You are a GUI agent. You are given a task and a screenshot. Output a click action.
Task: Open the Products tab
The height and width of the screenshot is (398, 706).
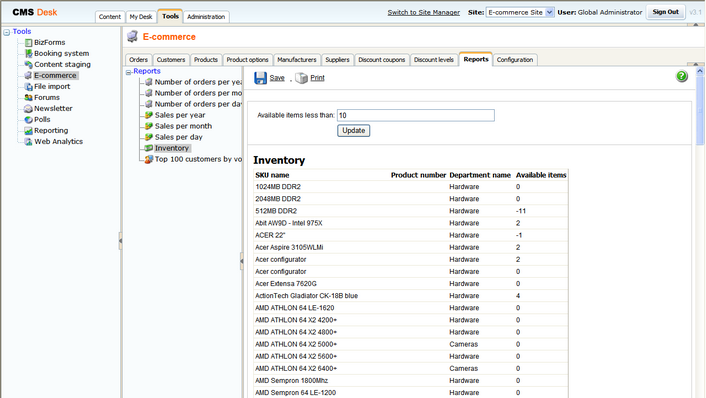tap(206, 59)
